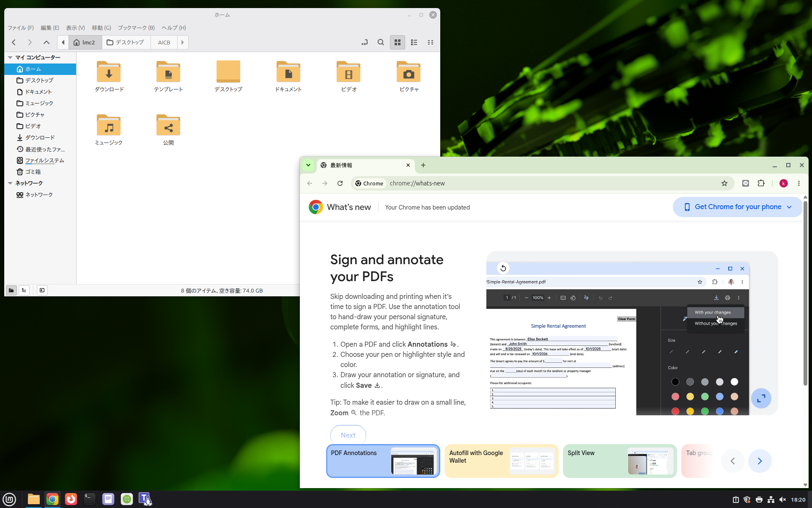Open the 編集 (E) menu
Viewport: 812px width, 508px height.
(x=50, y=28)
